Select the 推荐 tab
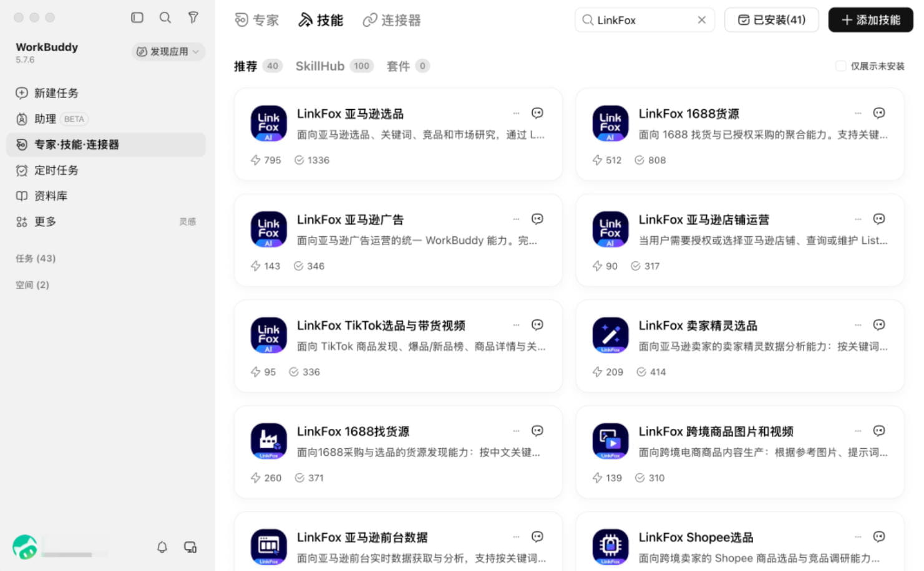924x571 pixels. click(x=258, y=66)
